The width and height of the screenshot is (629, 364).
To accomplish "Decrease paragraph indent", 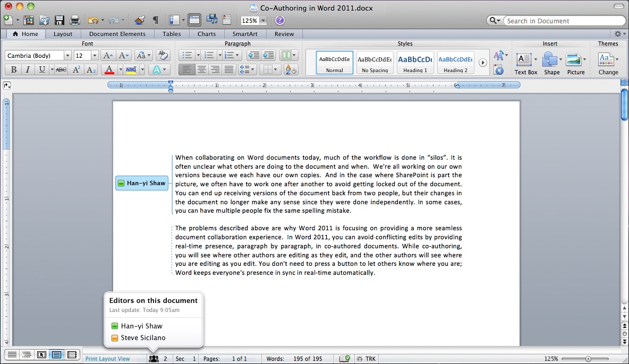I will [x=253, y=55].
